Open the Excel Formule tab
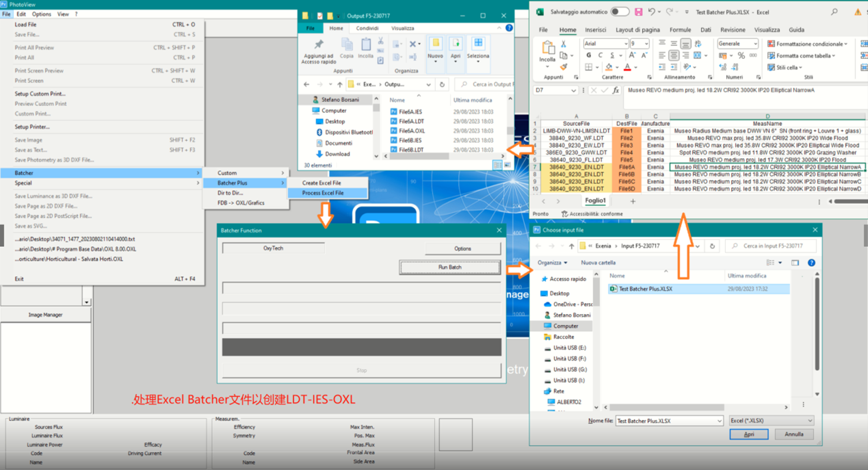Viewport: 868px width, 470px height. 680,30
